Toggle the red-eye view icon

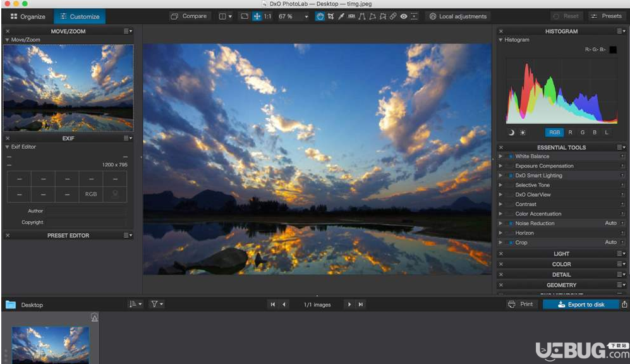pyautogui.click(x=404, y=16)
